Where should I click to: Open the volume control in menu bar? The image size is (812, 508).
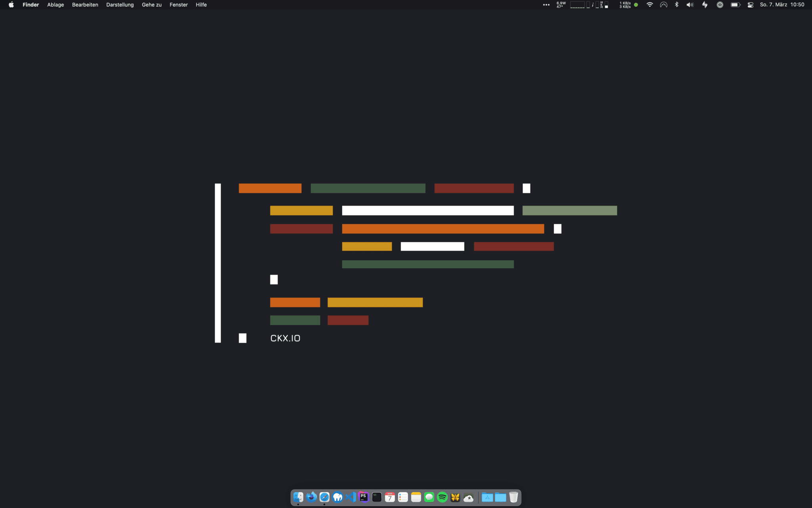(x=690, y=5)
